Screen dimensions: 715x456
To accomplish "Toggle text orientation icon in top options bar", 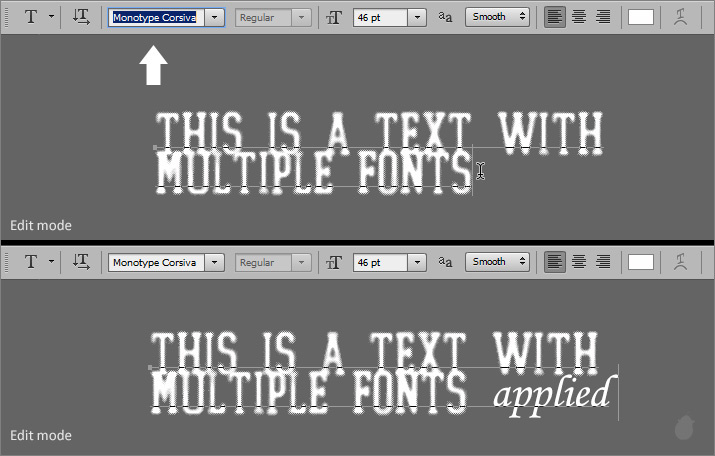I will click(x=82, y=17).
